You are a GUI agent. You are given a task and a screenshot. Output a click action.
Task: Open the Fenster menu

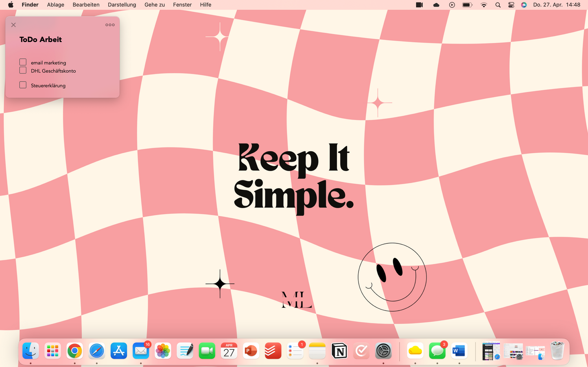[182, 5]
